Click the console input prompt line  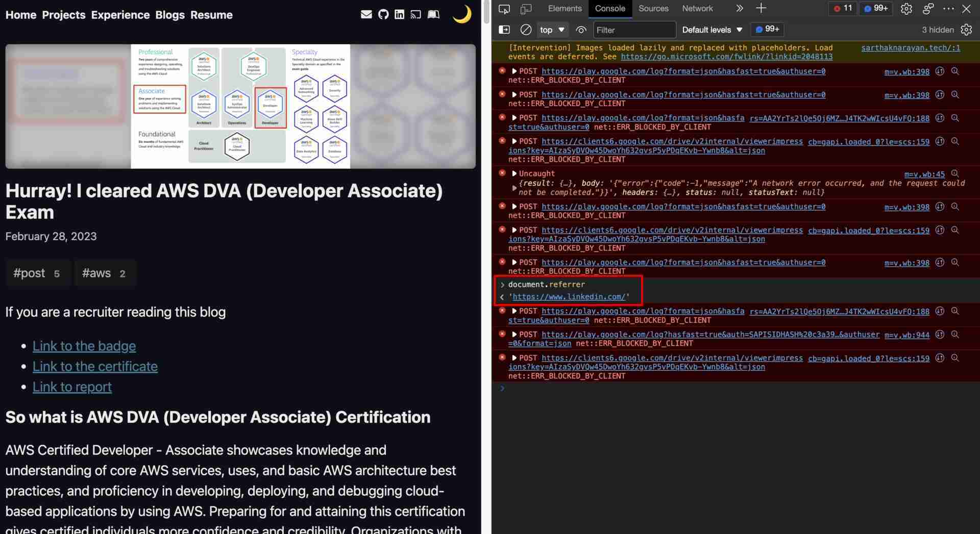coord(735,388)
